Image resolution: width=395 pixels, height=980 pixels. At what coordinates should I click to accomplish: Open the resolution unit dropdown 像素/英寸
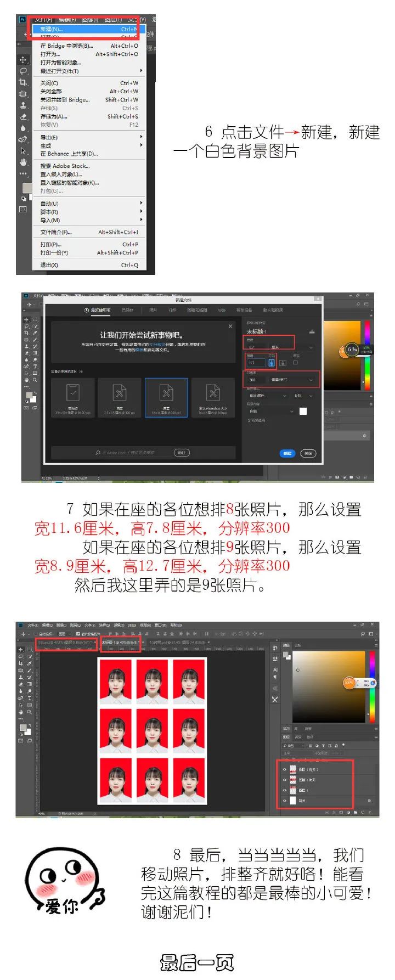[292, 379]
